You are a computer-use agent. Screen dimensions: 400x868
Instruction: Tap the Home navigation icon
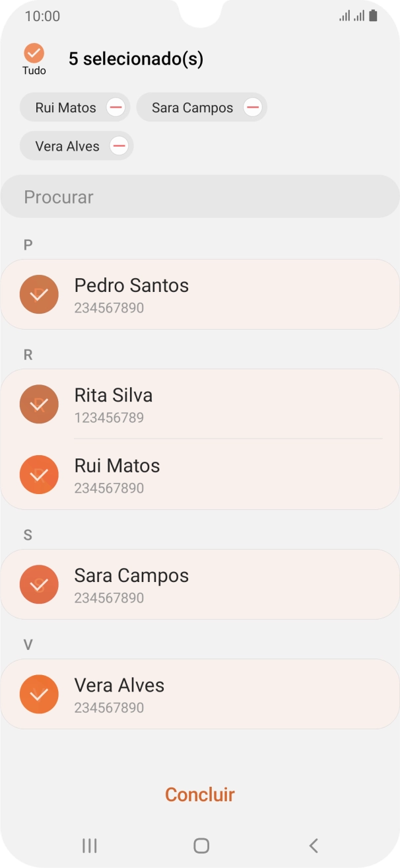[x=200, y=845]
